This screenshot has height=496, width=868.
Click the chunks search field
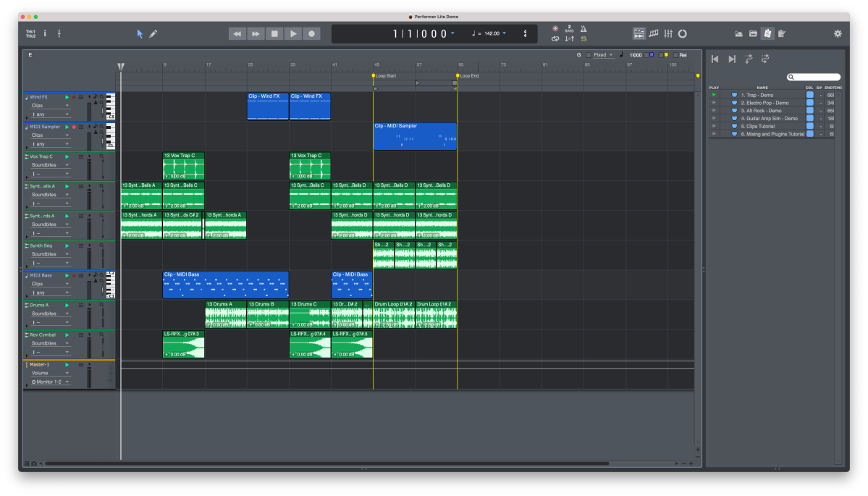tap(814, 77)
